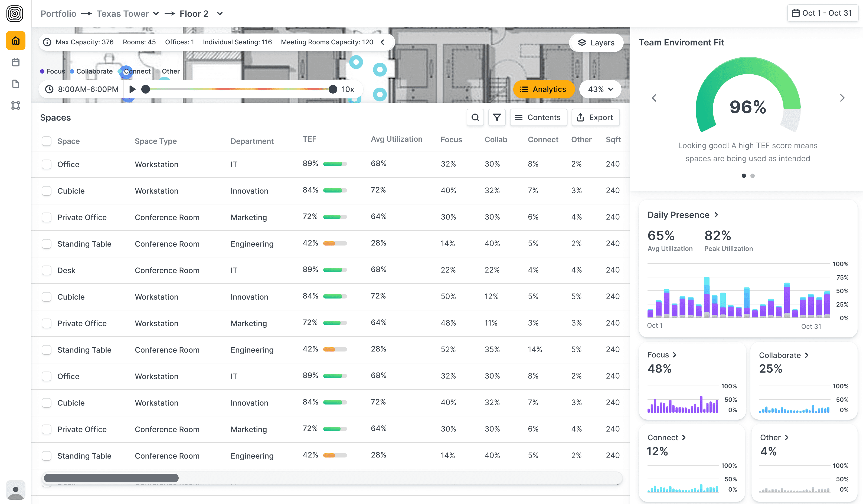Check the first Office row checkbox
This screenshot has height=504, width=863.
[47, 164]
